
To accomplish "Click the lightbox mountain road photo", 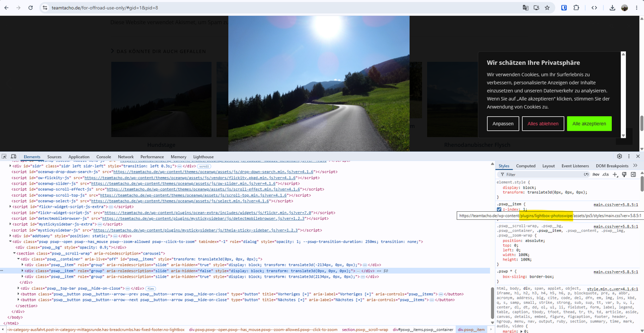I will [x=319, y=83].
